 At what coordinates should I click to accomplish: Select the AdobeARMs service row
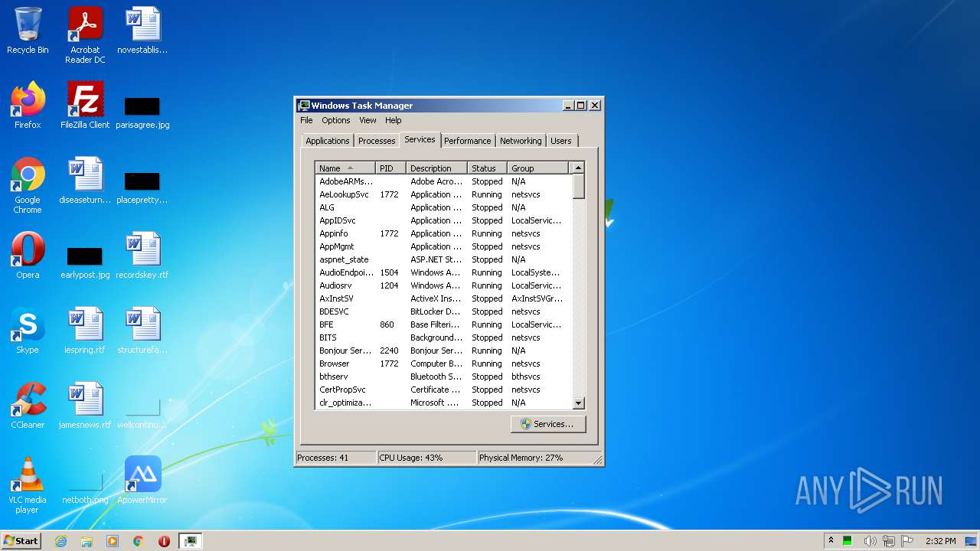pos(444,181)
